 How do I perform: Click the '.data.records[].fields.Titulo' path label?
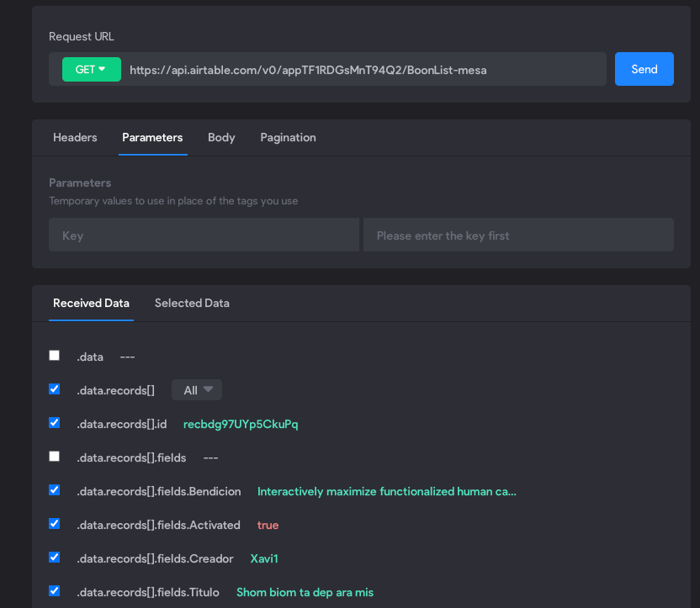pyautogui.click(x=148, y=592)
